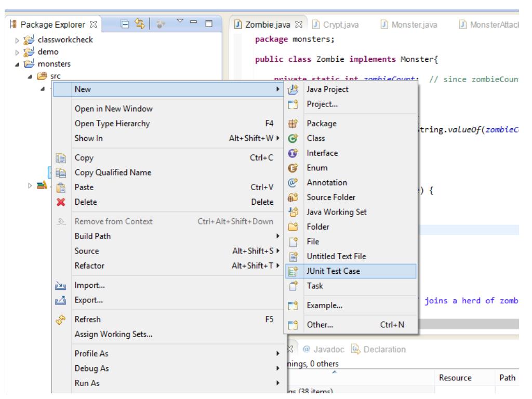The height and width of the screenshot is (399, 532).
Task: Sort by the Resource column header
Action: pyautogui.click(x=455, y=378)
